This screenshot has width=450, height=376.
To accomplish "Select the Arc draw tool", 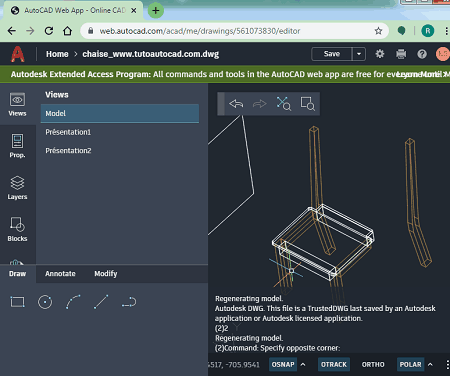I will click(x=73, y=302).
